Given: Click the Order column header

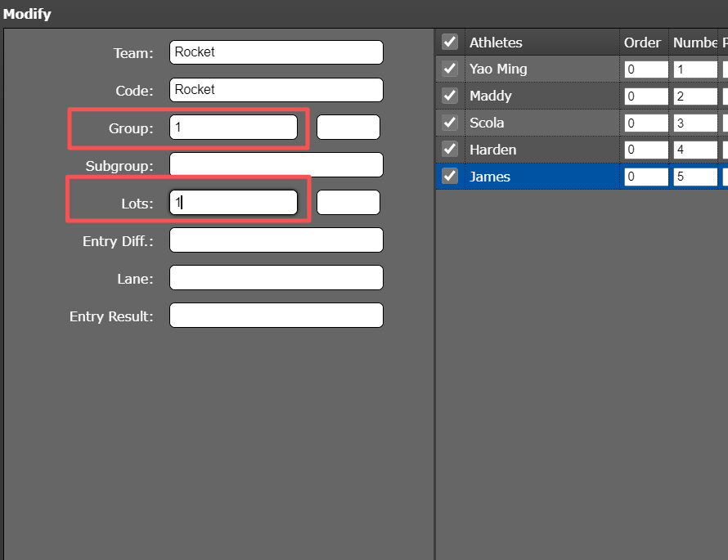Looking at the screenshot, I should [x=642, y=43].
